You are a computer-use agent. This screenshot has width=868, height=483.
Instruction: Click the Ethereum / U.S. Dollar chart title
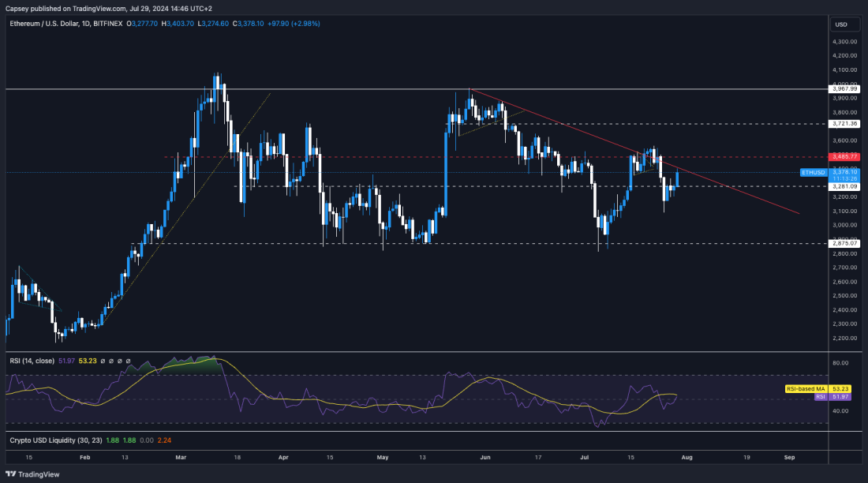click(x=55, y=24)
